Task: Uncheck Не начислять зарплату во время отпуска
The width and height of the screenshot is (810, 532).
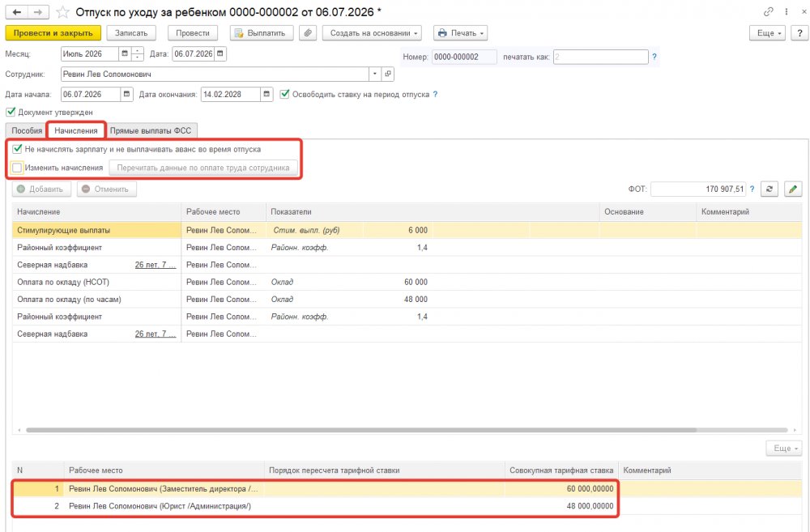Action: coord(17,149)
